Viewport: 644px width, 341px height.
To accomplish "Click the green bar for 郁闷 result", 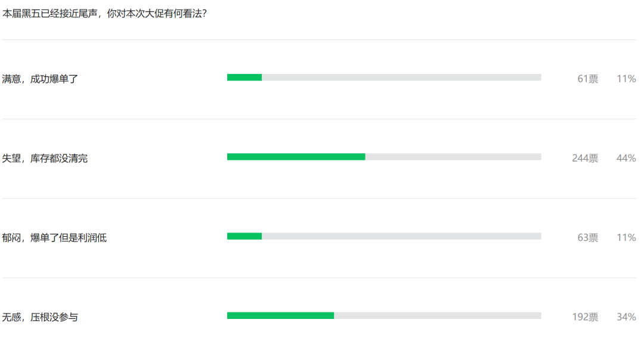I will (244, 236).
